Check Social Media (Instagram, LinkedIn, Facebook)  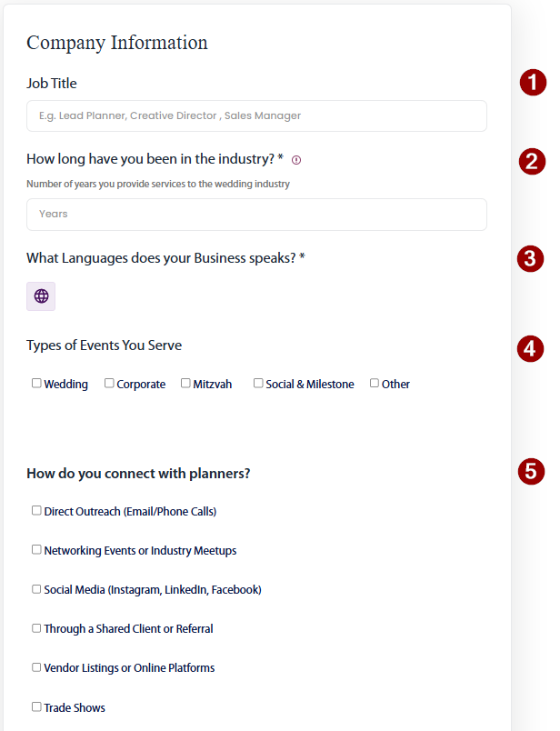(x=37, y=589)
